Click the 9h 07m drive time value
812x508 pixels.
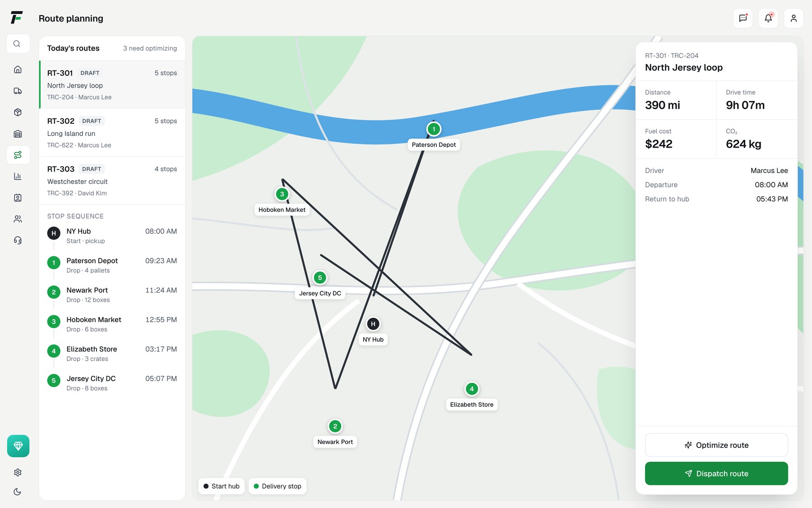pyautogui.click(x=745, y=105)
